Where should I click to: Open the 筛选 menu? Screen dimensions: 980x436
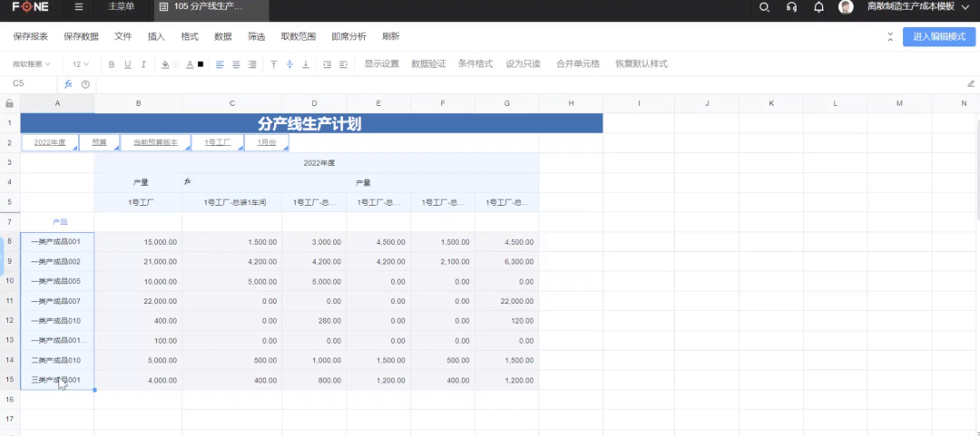point(256,37)
